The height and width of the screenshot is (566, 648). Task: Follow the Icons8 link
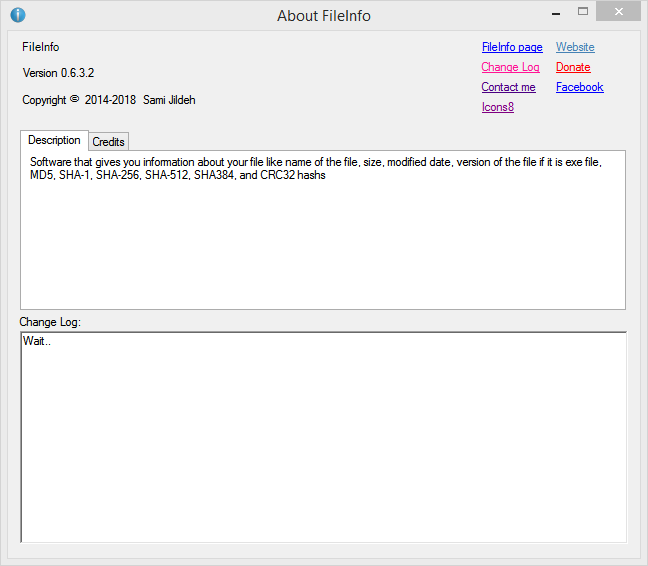[x=498, y=107]
